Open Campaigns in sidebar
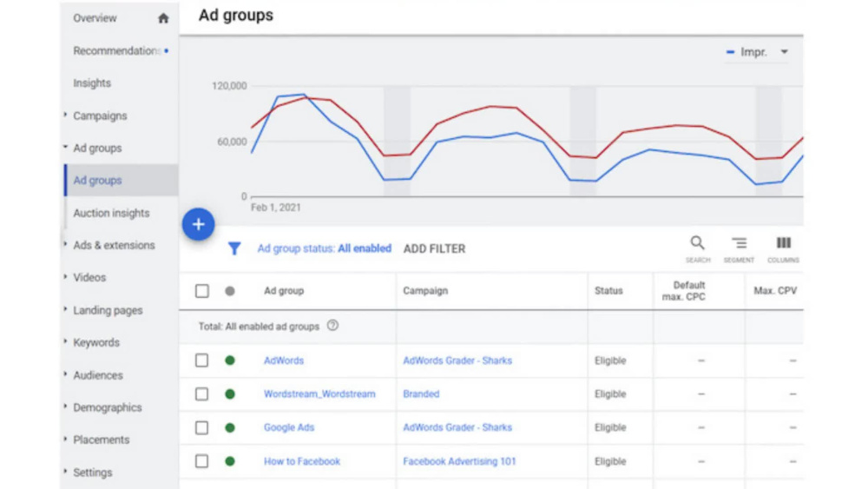The width and height of the screenshot is (868, 489). click(100, 116)
